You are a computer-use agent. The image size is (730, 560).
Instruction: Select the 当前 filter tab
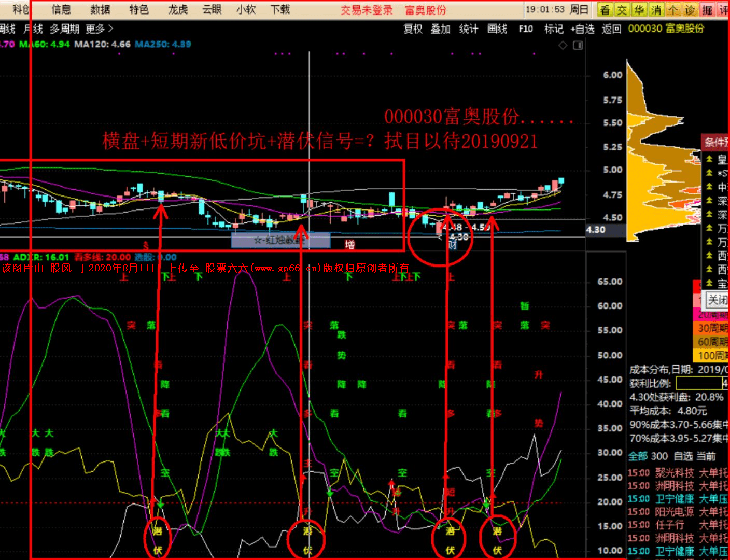coord(706,456)
